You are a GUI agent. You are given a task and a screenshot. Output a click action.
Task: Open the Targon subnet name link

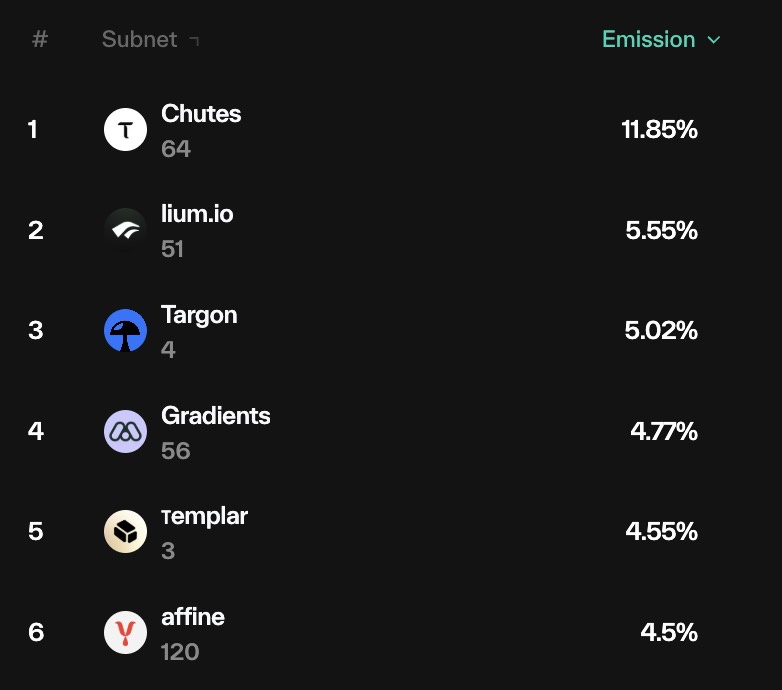point(199,316)
